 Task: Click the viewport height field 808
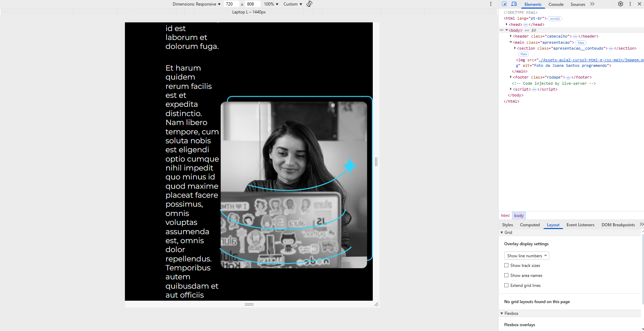pyautogui.click(x=252, y=4)
